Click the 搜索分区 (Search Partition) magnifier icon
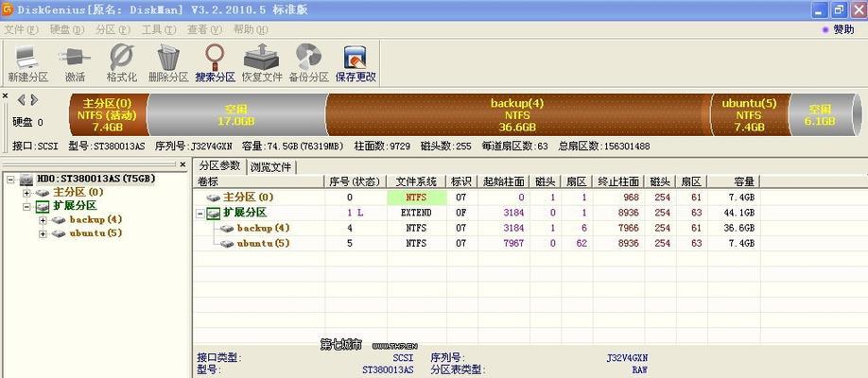The image size is (868, 378). [x=215, y=63]
